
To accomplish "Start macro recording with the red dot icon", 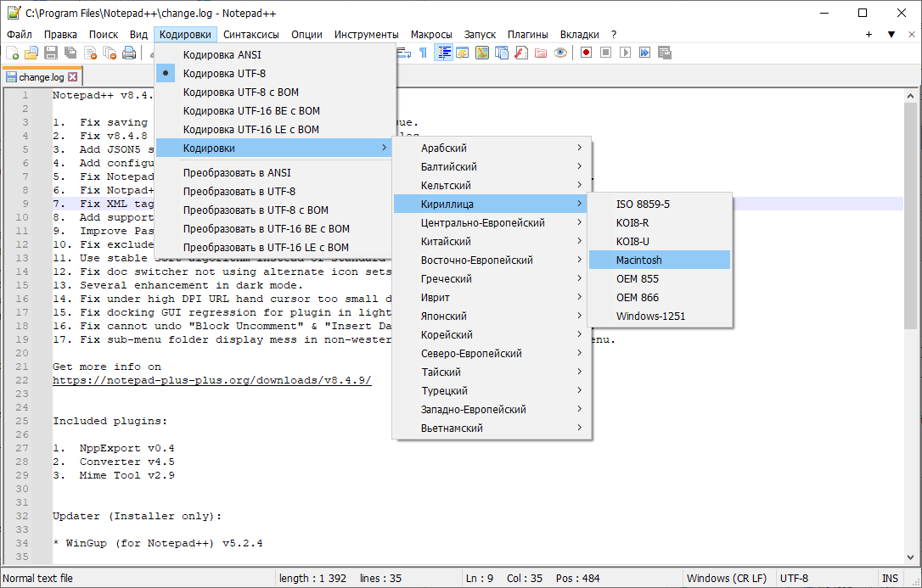I will [586, 53].
